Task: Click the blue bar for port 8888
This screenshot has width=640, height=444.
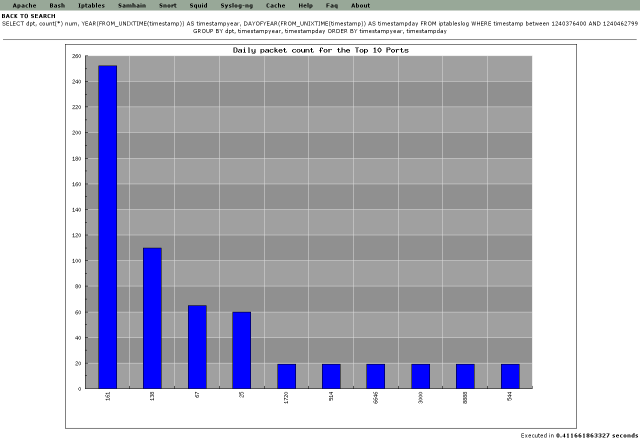Action: pyautogui.click(x=465, y=376)
